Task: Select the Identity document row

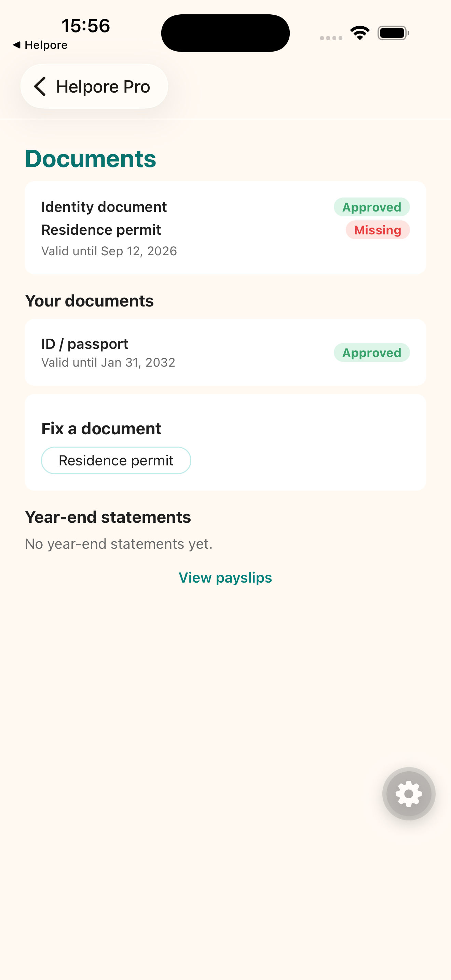Action: [225, 207]
